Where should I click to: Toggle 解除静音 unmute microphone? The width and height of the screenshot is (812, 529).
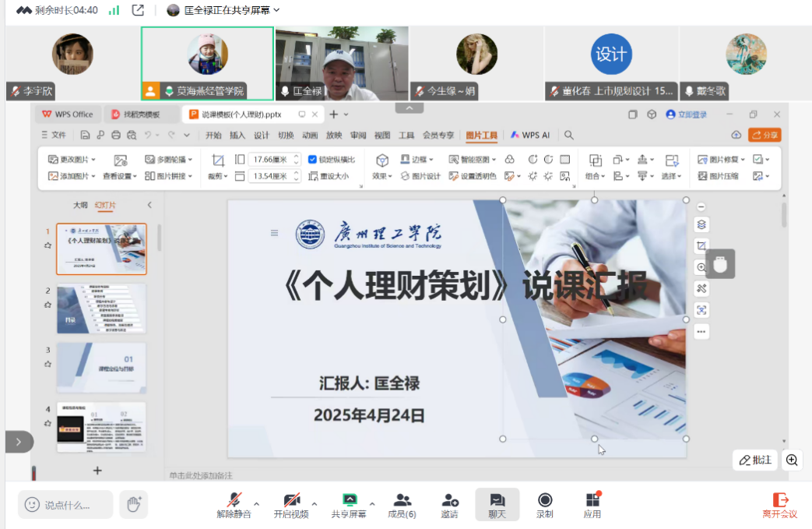click(x=234, y=504)
